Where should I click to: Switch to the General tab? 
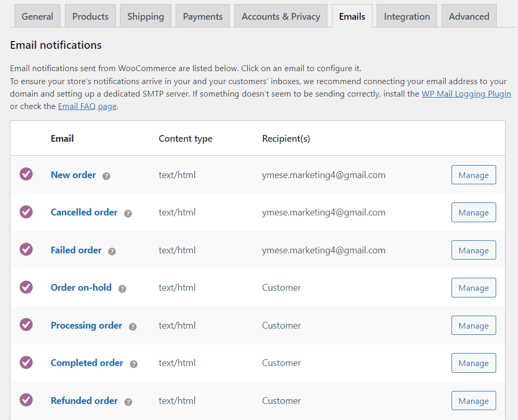pyautogui.click(x=37, y=16)
